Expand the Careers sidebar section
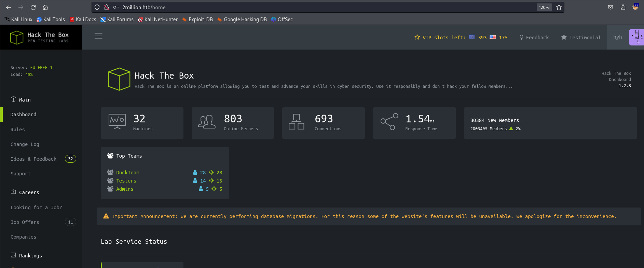Viewport: 644px width, 268px height. [x=25, y=192]
